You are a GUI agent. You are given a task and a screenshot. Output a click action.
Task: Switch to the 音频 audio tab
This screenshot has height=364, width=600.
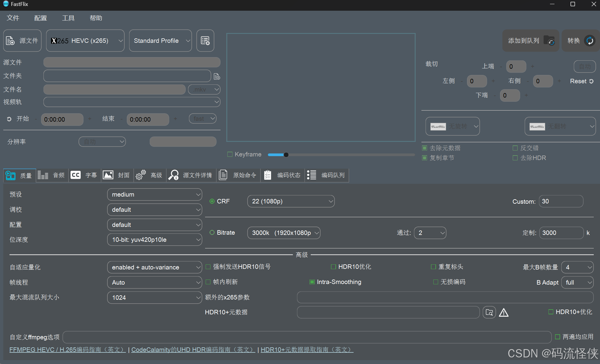pyautogui.click(x=52, y=175)
